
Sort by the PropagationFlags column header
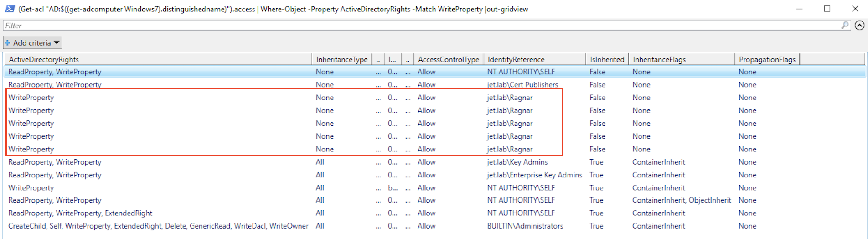[x=767, y=59]
